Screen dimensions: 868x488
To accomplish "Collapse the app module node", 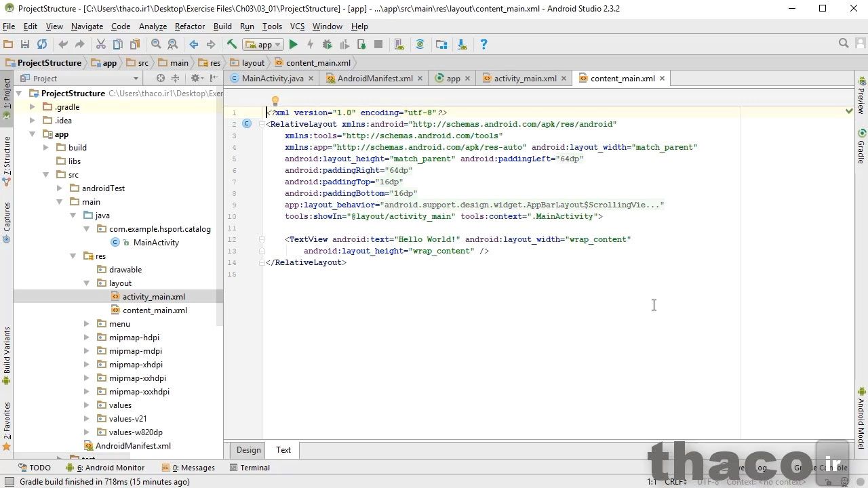I will click(32, 134).
